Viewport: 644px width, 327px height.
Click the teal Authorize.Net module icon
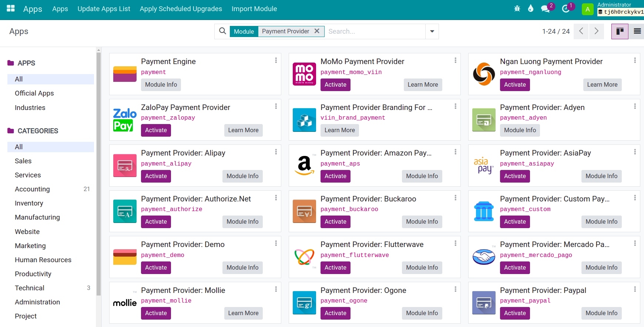(125, 211)
